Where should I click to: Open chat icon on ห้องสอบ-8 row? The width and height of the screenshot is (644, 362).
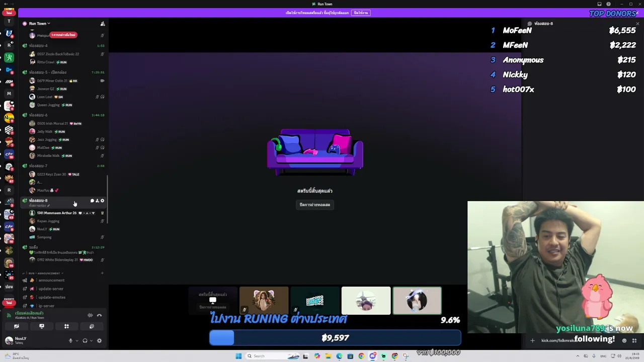pos(92,201)
